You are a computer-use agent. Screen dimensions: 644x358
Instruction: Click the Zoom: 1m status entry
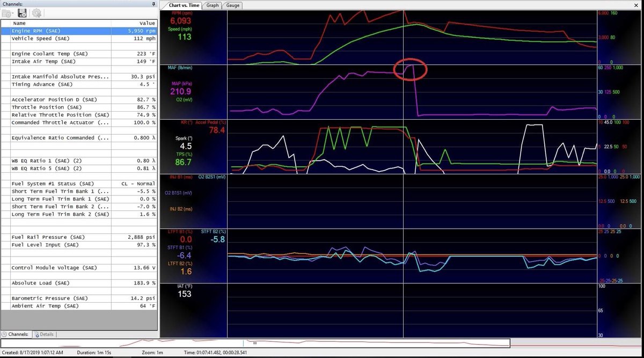point(153,353)
